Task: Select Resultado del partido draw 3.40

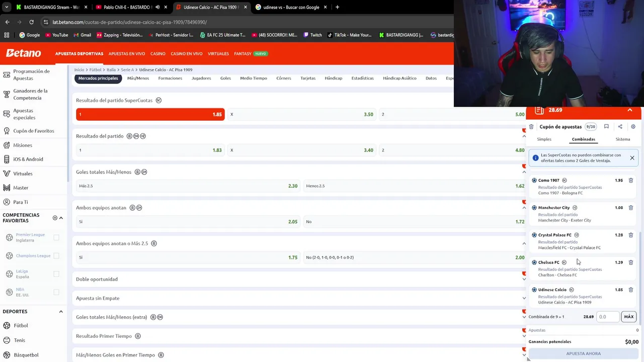Action: coord(302,150)
